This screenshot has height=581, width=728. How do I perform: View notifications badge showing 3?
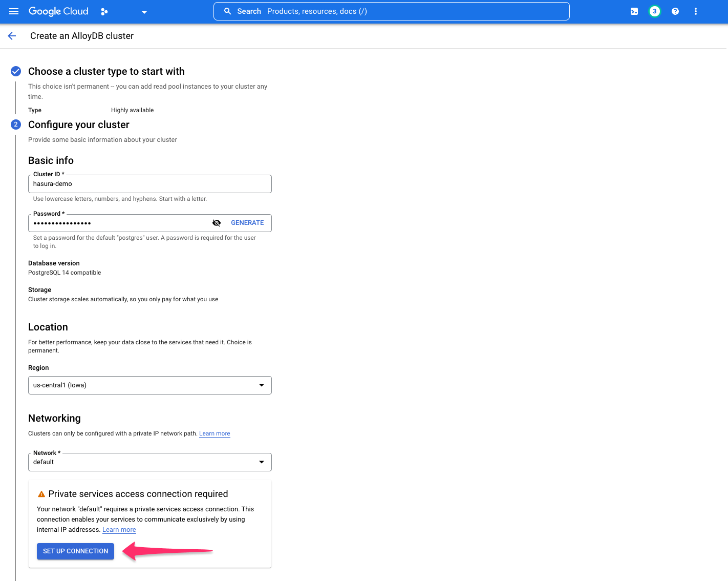click(654, 11)
